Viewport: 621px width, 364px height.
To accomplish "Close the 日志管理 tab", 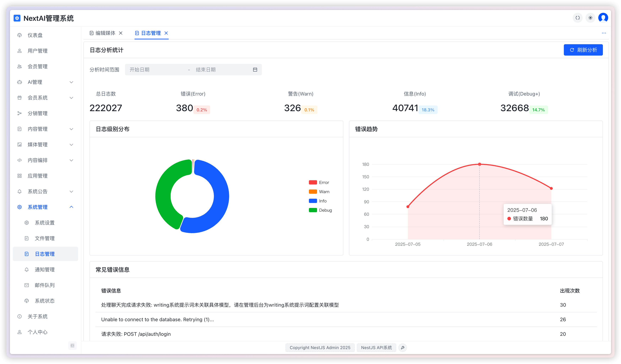I will [166, 33].
